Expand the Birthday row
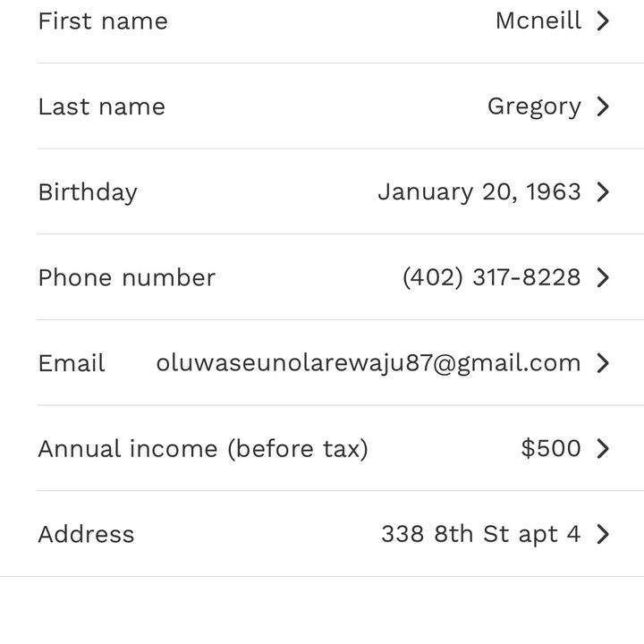The image size is (644, 644). pos(88,192)
